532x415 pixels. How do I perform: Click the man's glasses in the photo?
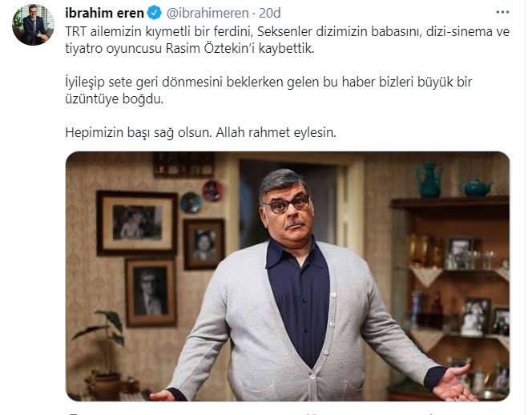[286, 204]
